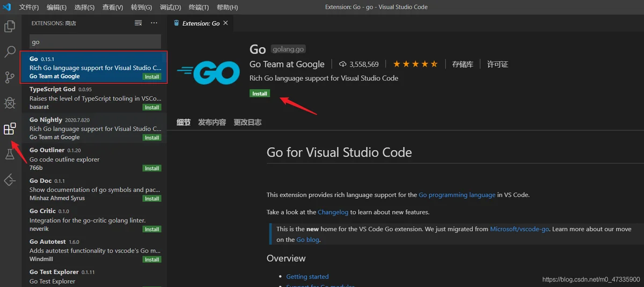This screenshot has width=644, height=287.
Task: Switch to 发布内容 tab
Action: (x=212, y=122)
